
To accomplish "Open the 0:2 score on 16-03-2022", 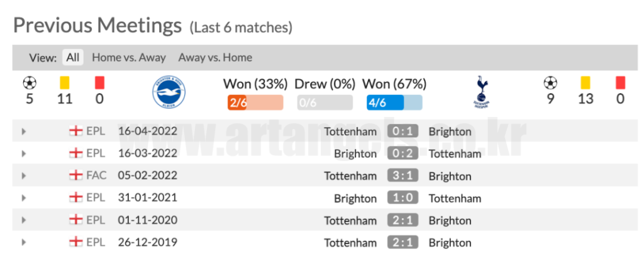I will tap(402, 153).
